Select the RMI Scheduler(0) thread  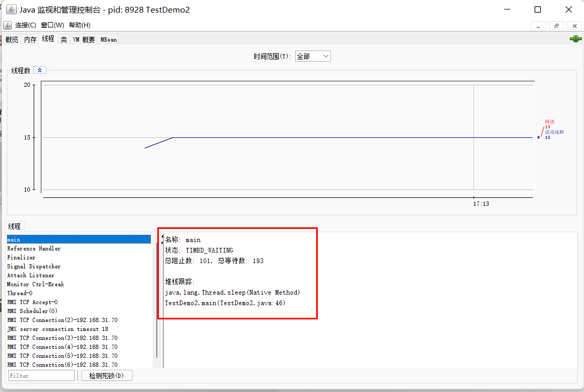pyautogui.click(x=79, y=311)
